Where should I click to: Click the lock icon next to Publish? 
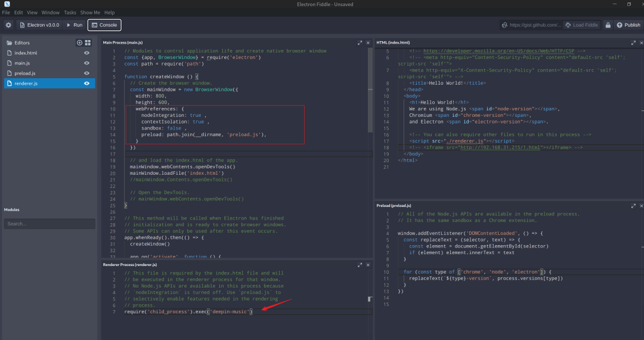point(608,25)
